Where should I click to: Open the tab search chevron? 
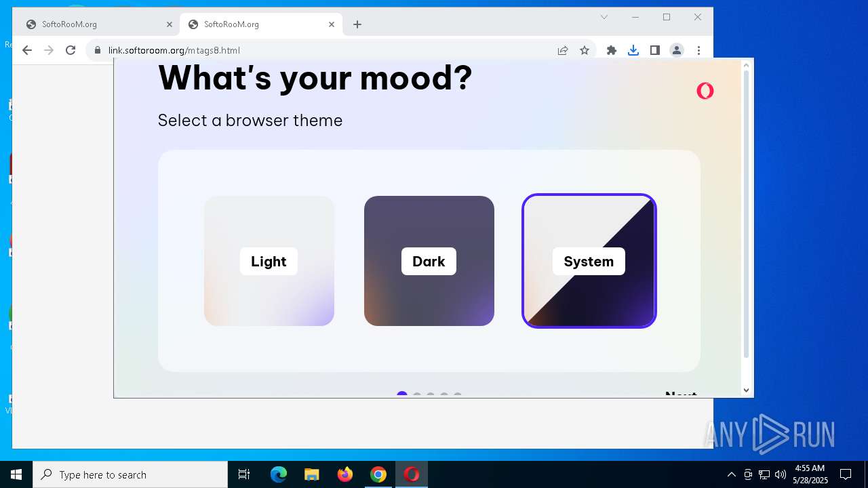[x=604, y=17]
